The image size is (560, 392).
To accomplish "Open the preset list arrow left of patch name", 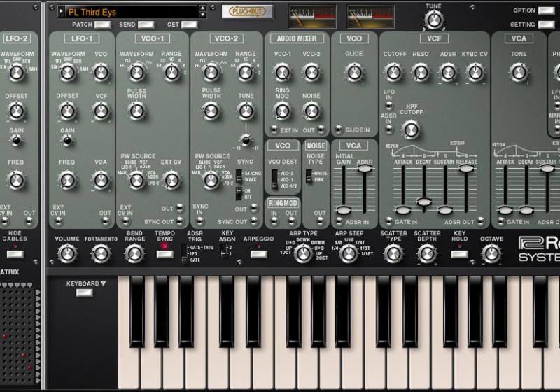I will [x=61, y=11].
